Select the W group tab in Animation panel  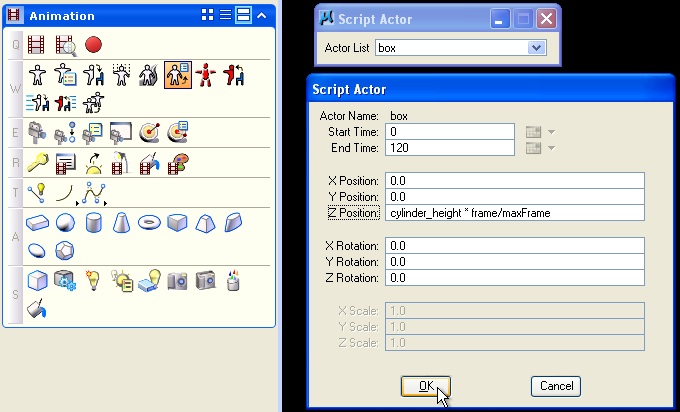pos(16,89)
